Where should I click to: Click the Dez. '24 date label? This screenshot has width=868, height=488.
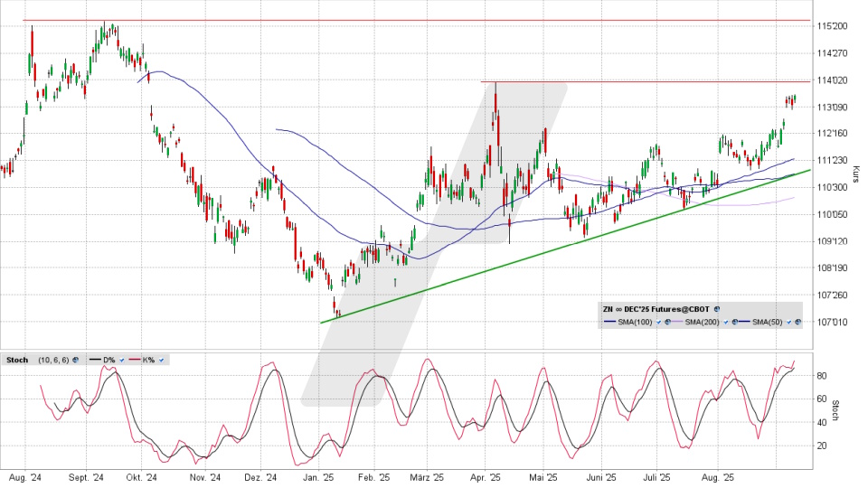click(260, 478)
